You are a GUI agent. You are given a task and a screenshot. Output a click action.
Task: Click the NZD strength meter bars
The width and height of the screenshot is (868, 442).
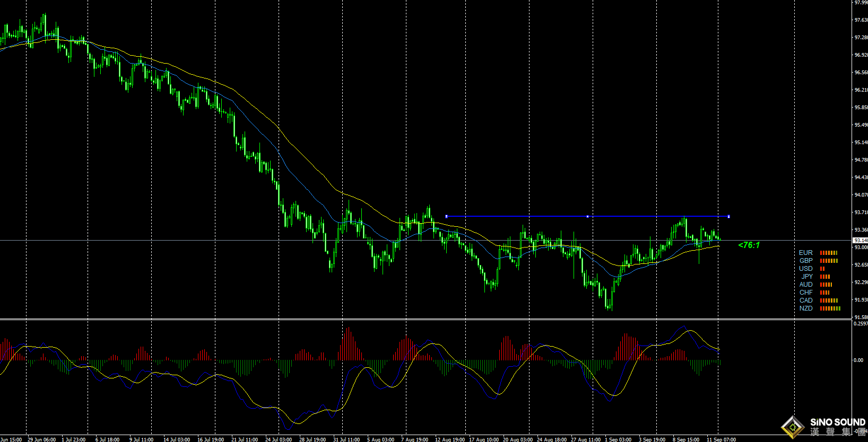click(x=830, y=308)
